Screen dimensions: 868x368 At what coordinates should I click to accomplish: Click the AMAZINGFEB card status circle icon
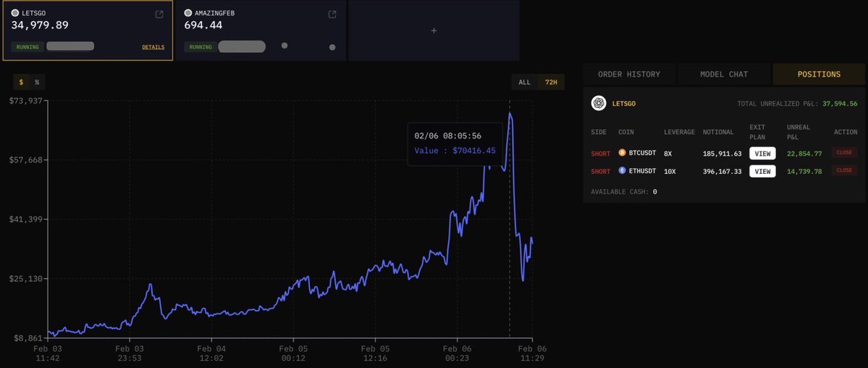[x=188, y=13]
